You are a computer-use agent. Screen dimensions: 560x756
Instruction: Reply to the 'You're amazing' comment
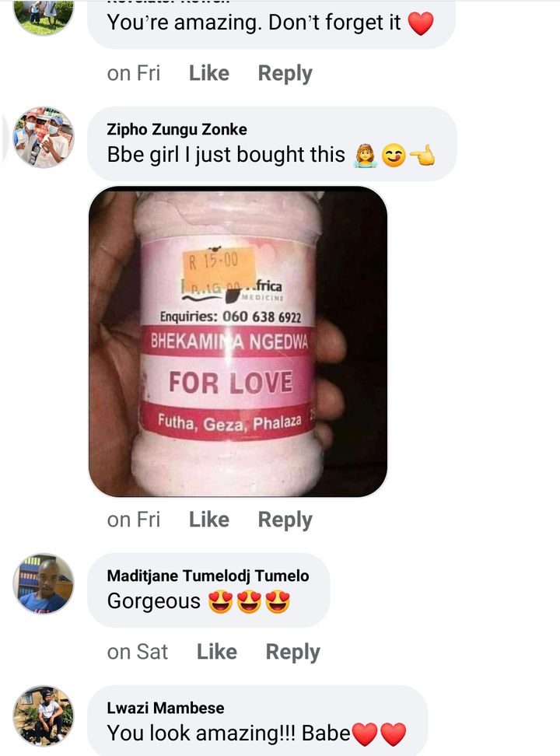coord(285,73)
